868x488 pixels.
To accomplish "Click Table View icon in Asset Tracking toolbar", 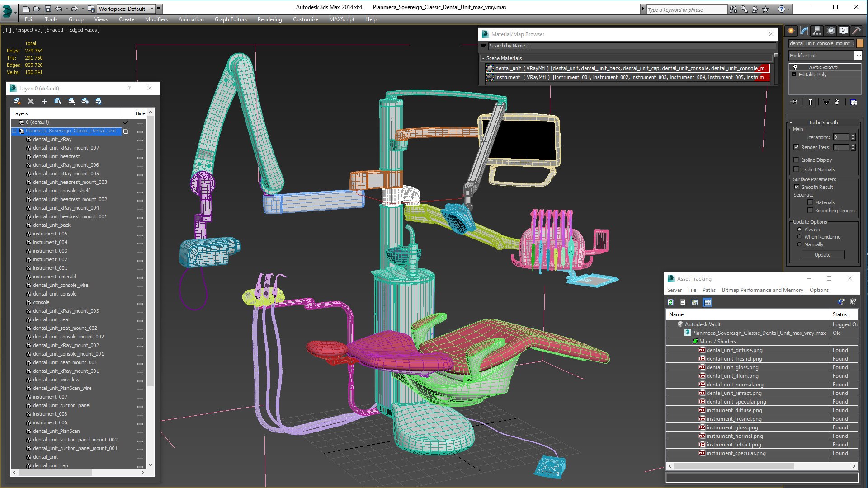I will click(708, 302).
